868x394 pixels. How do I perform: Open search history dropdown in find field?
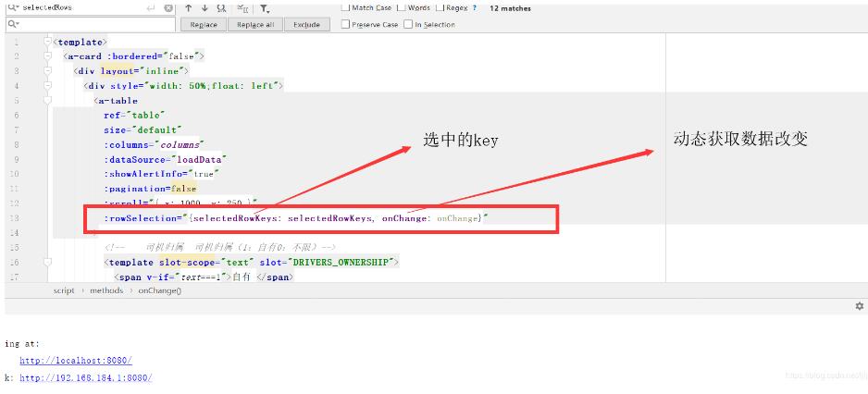tap(9, 8)
